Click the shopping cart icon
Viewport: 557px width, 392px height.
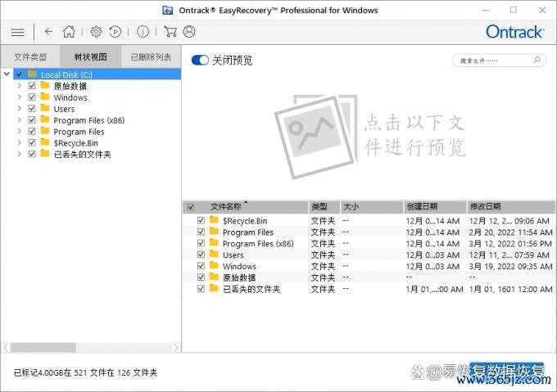(x=170, y=32)
